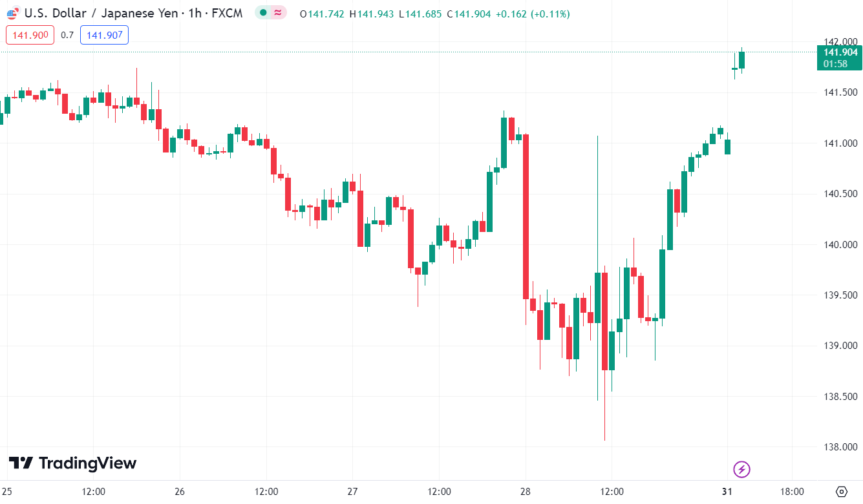Click the 142.000 price scale label

tap(839, 42)
